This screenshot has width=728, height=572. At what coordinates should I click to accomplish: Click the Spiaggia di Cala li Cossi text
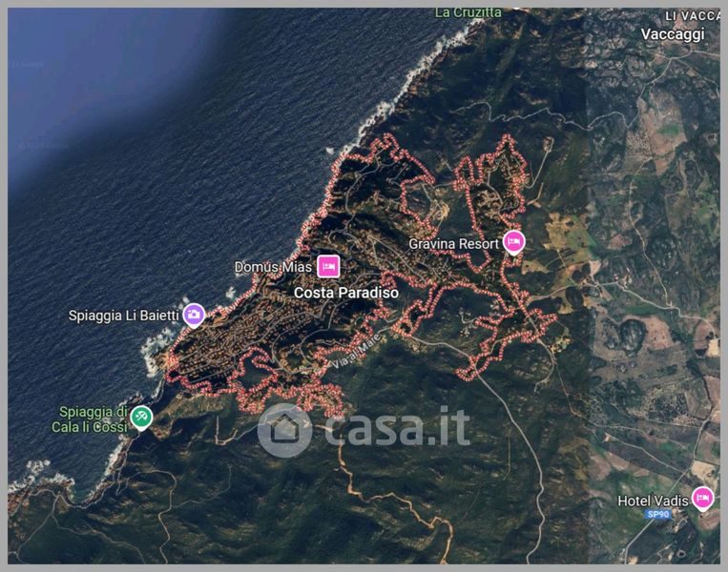[90, 419]
